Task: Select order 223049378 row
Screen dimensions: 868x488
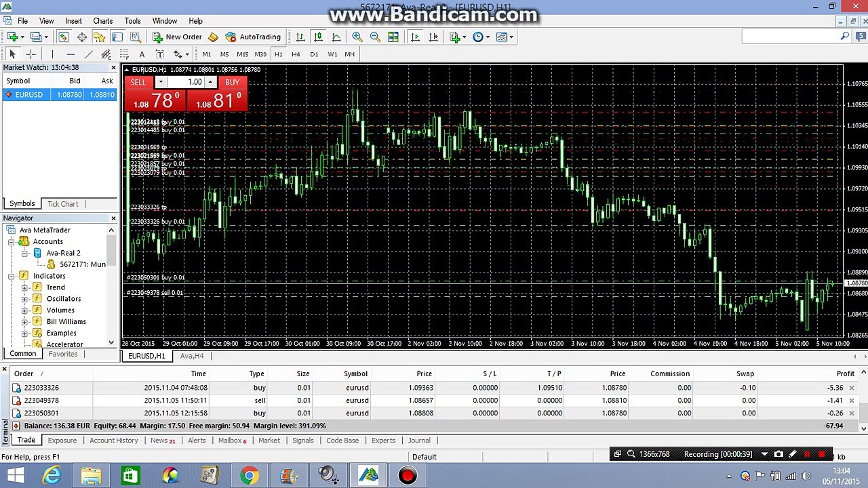Action: pos(434,401)
